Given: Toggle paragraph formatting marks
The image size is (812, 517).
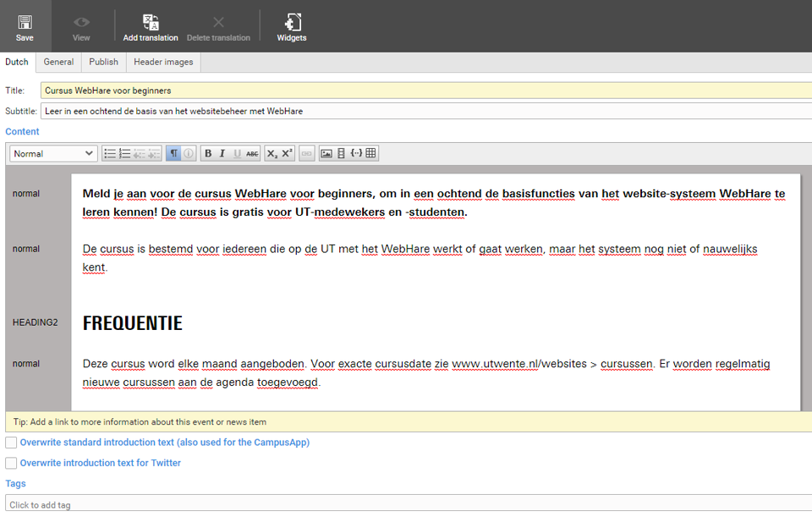Looking at the screenshot, I should (173, 153).
